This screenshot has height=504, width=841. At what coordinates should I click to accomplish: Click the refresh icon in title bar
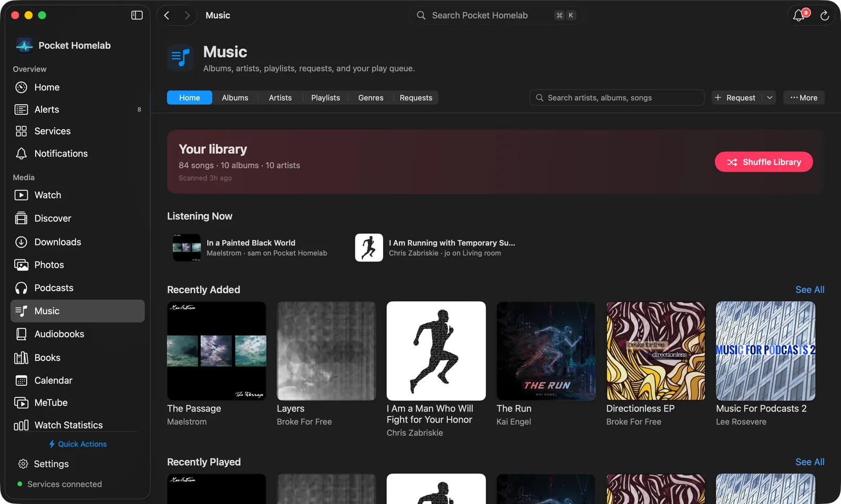click(x=825, y=15)
